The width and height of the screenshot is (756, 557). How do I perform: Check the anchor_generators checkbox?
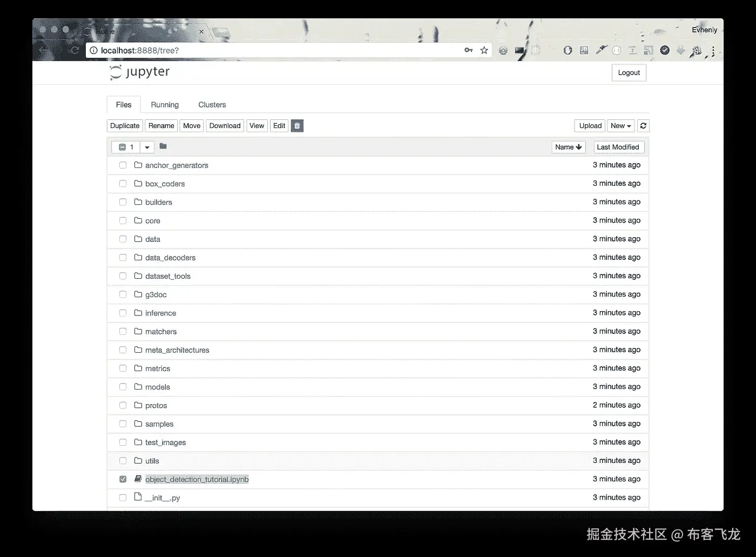123,165
